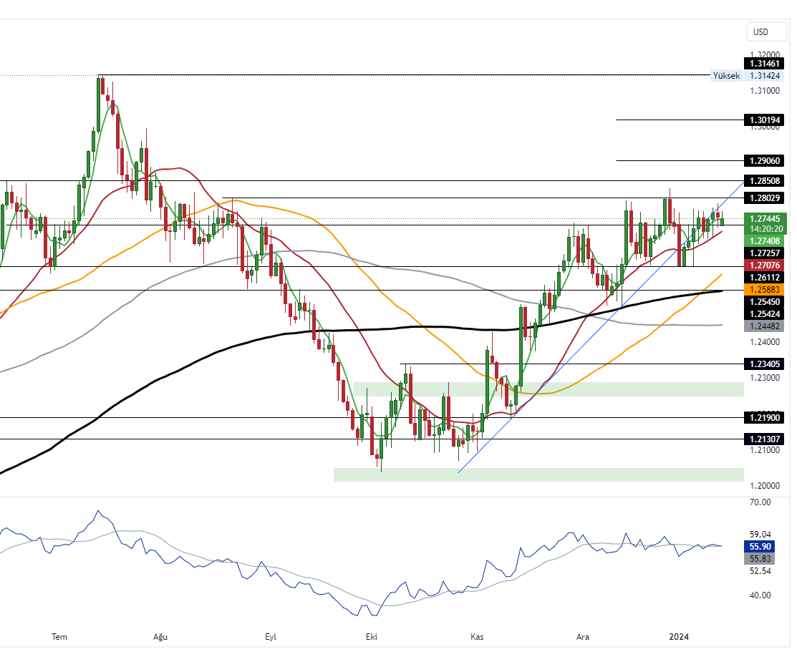Click the 1.31461 price level label
Viewport: 797px width, 672px height.
point(765,64)
